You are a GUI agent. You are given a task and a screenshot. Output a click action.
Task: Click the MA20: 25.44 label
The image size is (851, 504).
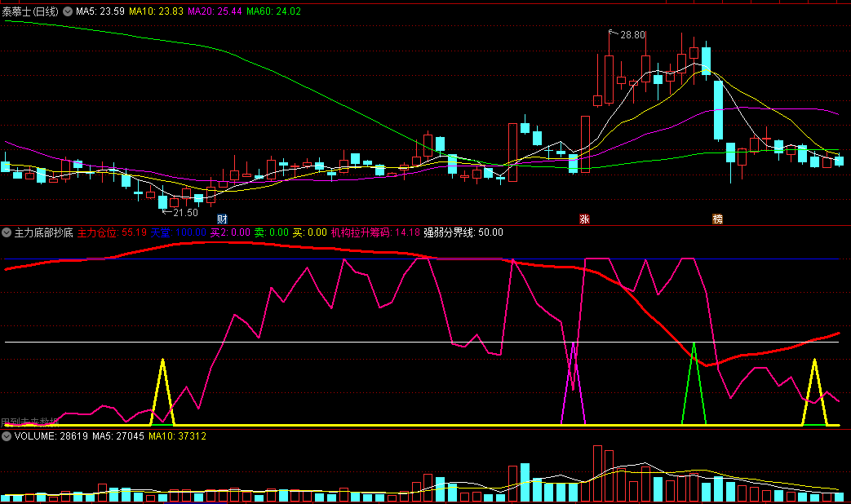click(x=215, y=11)
